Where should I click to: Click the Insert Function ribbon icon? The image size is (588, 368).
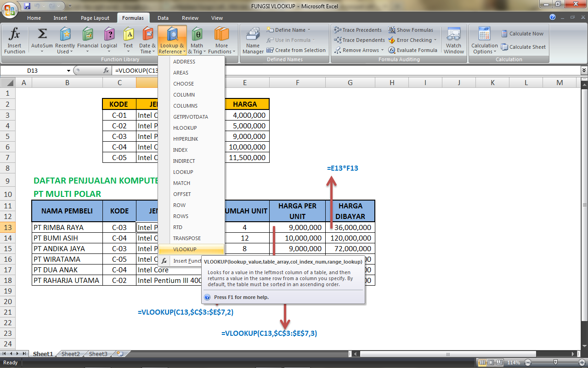(x=15, y=40)
